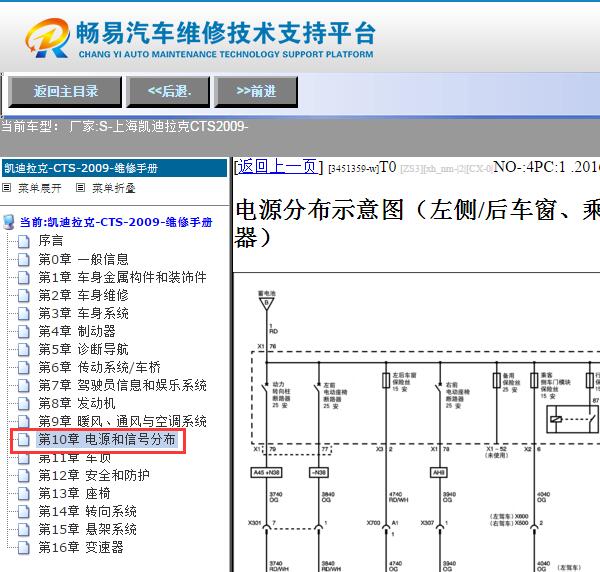Screen dimensions: 600x572
Task: Select the 当前:凯迪拉克-CTS-2009-维修手册 root node
Action: [x=116, y=222]
